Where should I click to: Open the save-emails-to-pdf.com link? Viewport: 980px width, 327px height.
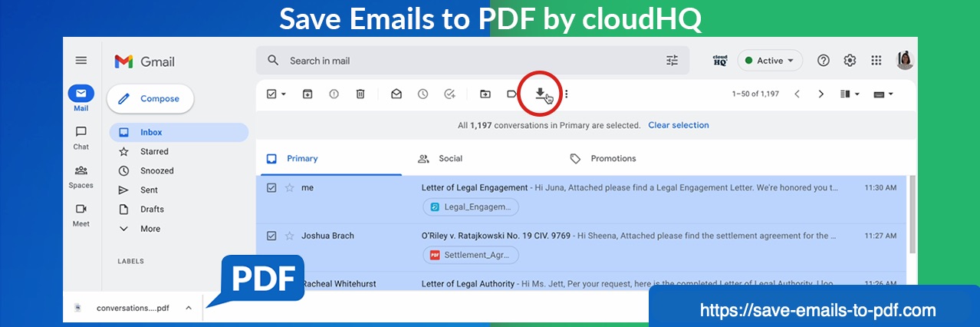[x=817, y=311]
